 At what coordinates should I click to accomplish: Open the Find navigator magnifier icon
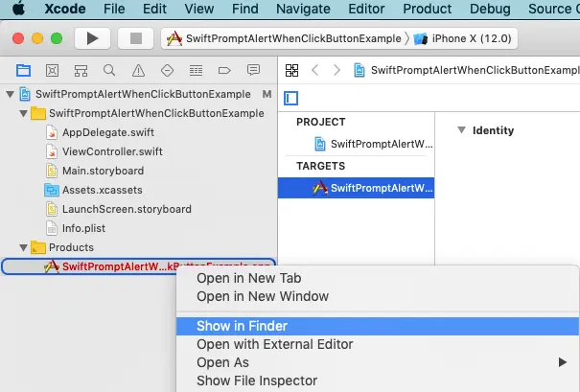109,70
